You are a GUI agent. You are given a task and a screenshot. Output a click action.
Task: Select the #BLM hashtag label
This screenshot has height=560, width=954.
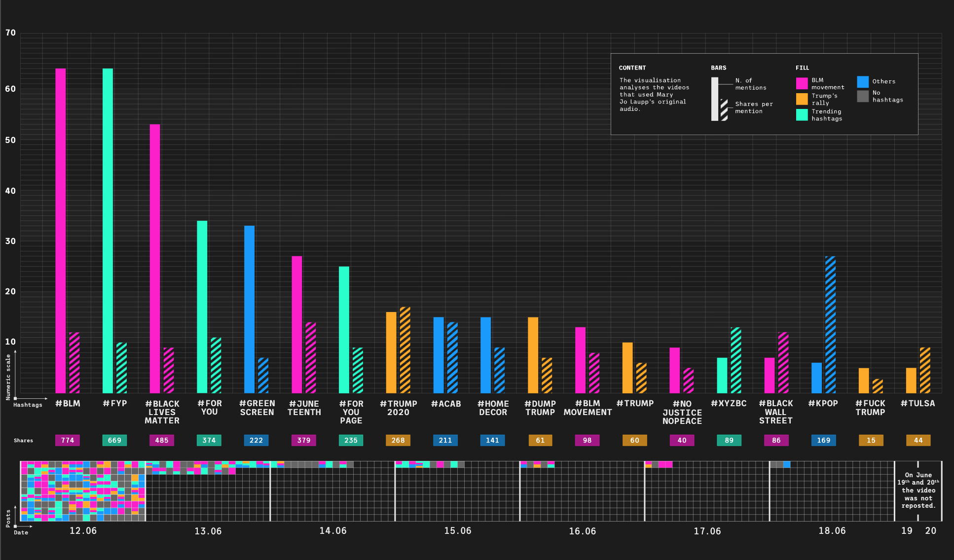tap(68, 404)
